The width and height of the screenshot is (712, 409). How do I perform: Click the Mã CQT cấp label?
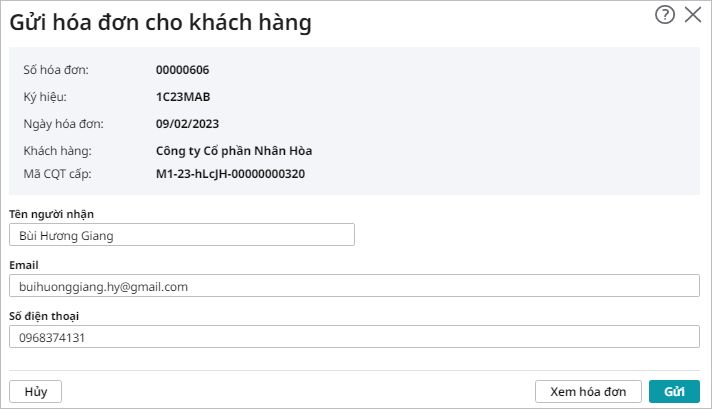(59, 173)
